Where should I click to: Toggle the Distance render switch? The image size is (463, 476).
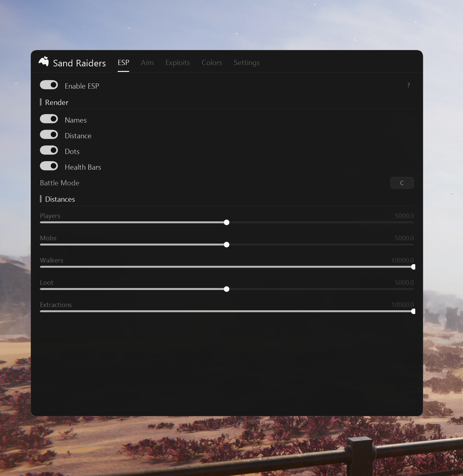49,135
